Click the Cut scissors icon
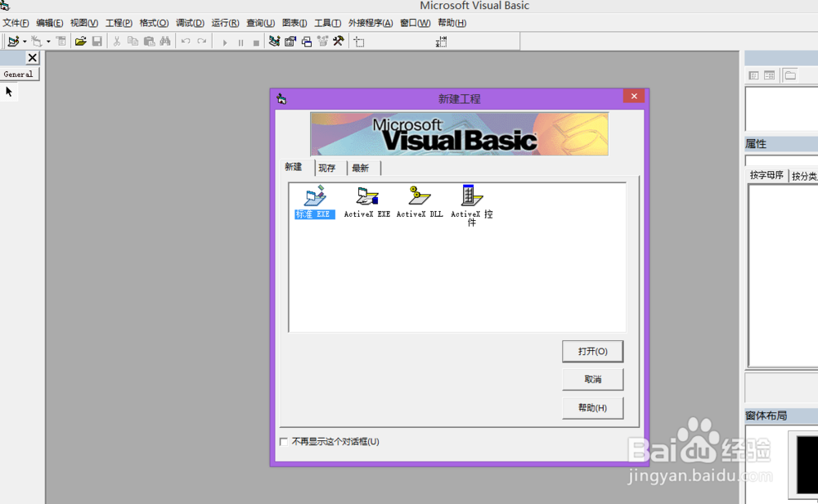This screenshot has height=504, width=818. pyautogui.click(x=117, y=41)
